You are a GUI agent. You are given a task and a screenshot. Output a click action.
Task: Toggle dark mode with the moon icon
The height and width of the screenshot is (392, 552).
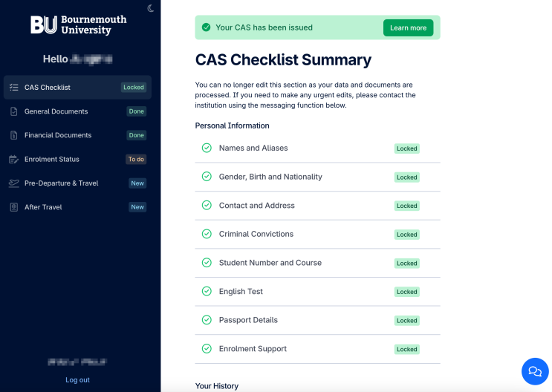pos(151,8)
